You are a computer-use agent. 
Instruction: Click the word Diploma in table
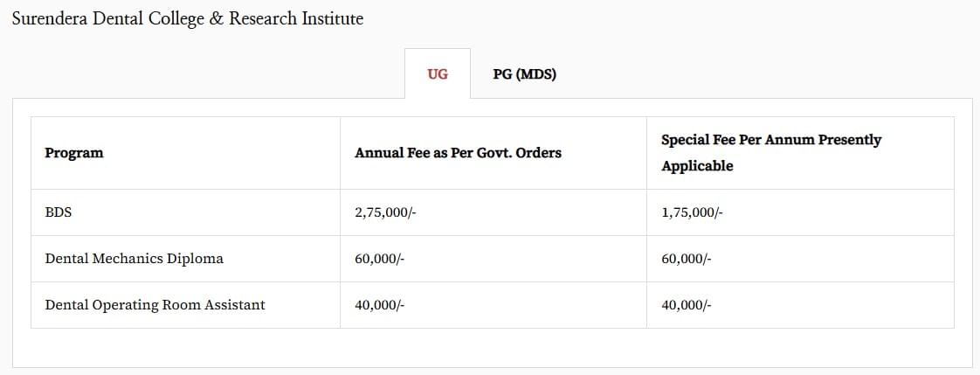click(196, 259)
